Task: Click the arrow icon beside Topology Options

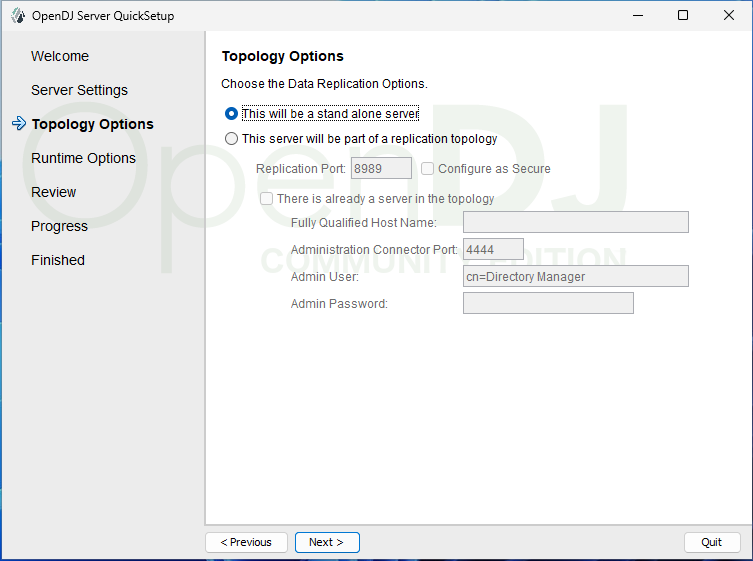Action: pos(18,124)
